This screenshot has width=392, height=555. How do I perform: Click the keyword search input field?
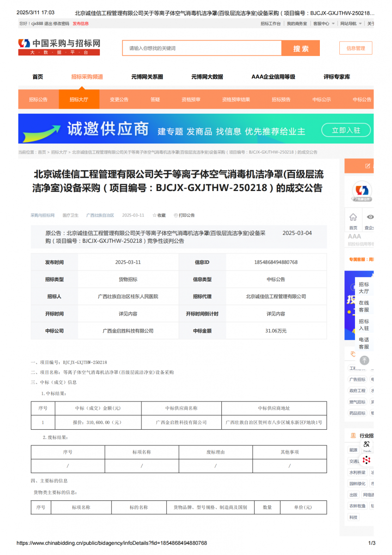pyautogui.click(x=202, y=49)
